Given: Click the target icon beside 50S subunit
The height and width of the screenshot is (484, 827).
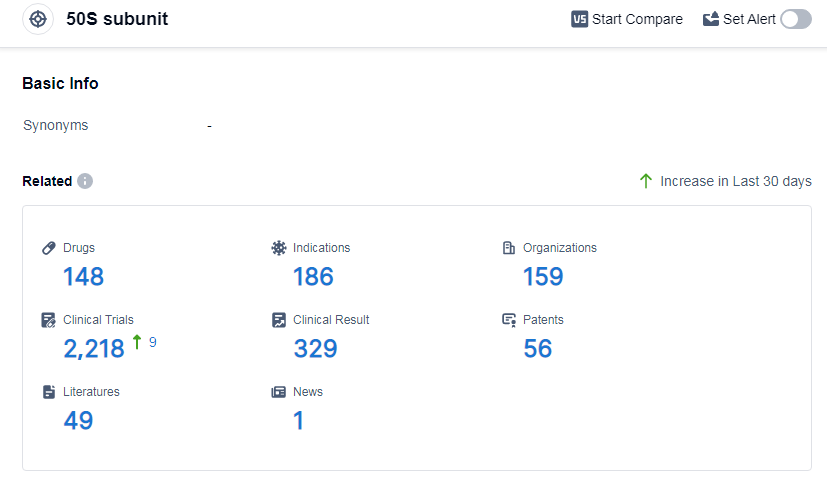Looking at the screenshot, I should (38, 19).
